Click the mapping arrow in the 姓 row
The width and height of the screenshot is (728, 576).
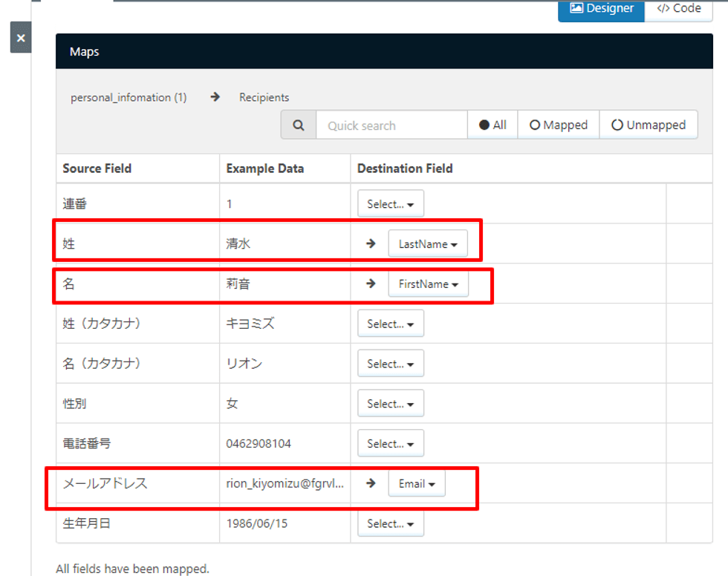[371, 243]
